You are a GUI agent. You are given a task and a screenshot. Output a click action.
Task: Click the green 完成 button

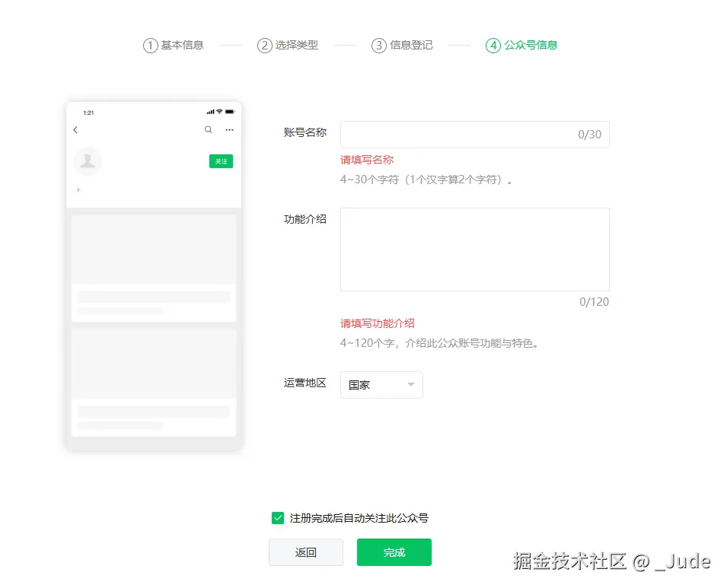394,552
